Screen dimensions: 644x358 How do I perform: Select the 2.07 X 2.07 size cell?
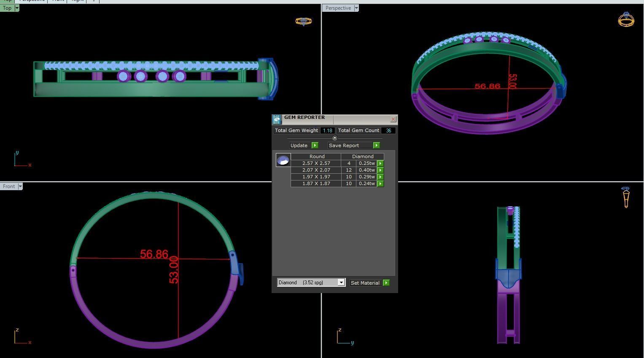pos(316,170)
